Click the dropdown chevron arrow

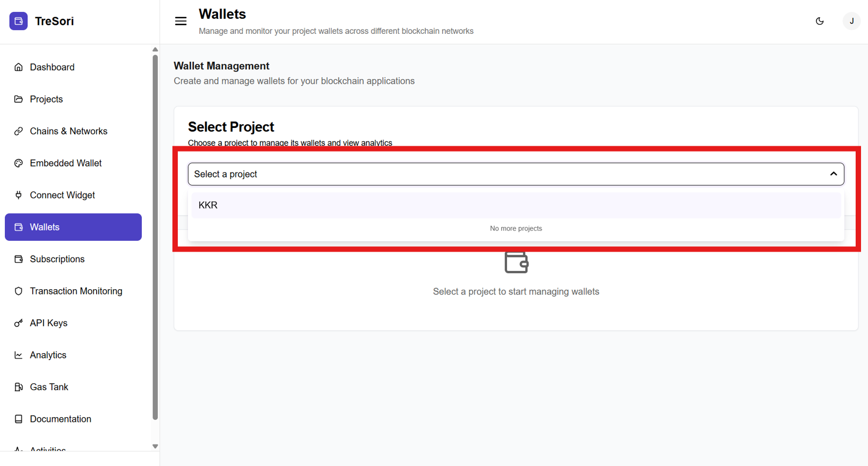coord(833,174)
